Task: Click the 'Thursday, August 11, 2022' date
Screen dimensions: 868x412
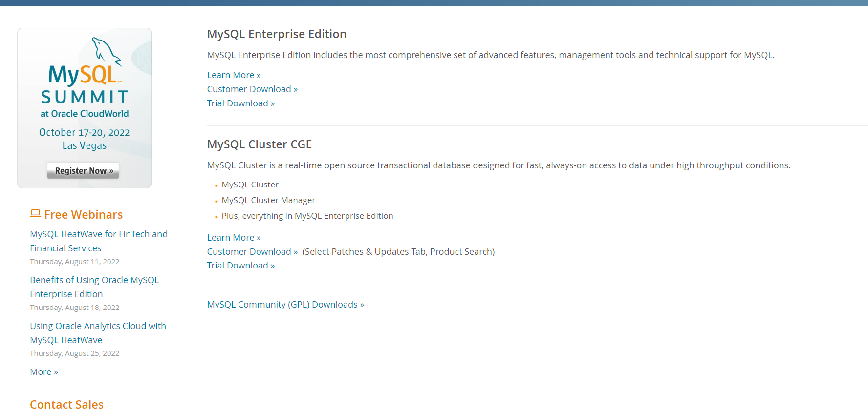Action: coord(75,262)
